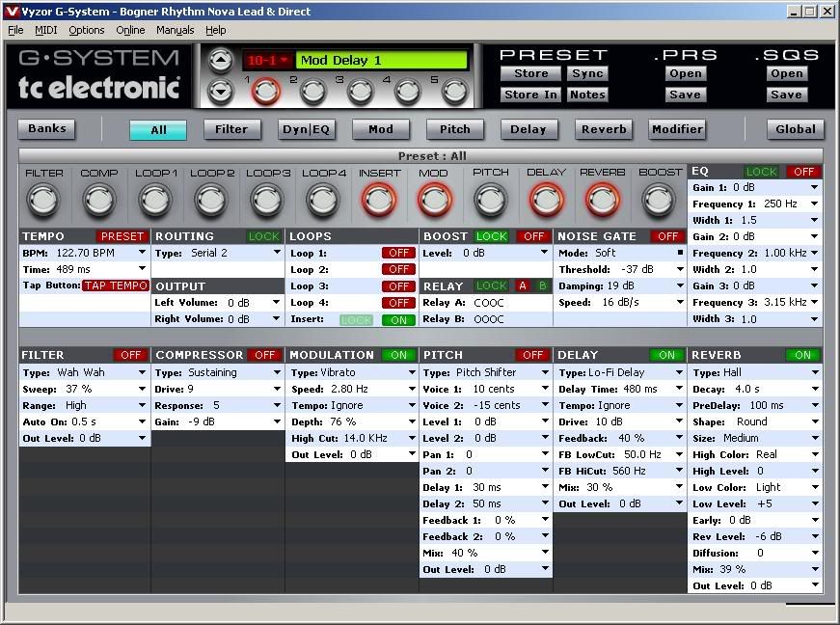840x625 pixels.
Task: Click the preset up arrow button
Action: click(221, 60)
